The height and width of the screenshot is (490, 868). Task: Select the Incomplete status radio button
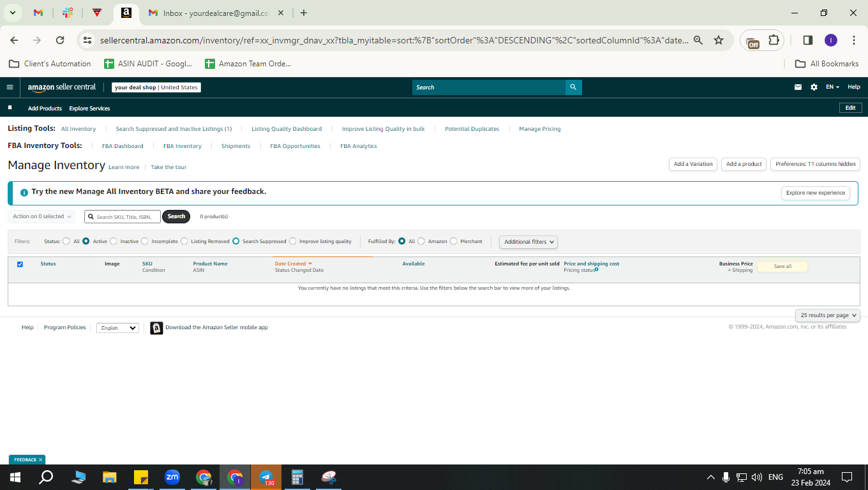pyautogui.click(x=145, y=241)
